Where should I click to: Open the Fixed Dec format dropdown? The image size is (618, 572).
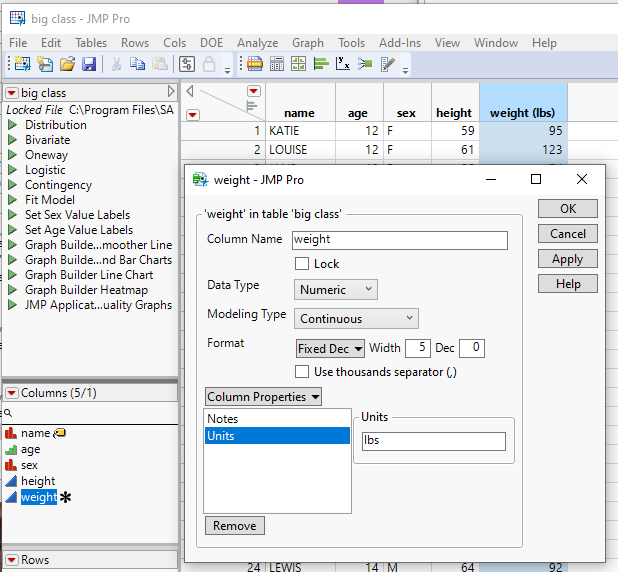click(330, 349)
